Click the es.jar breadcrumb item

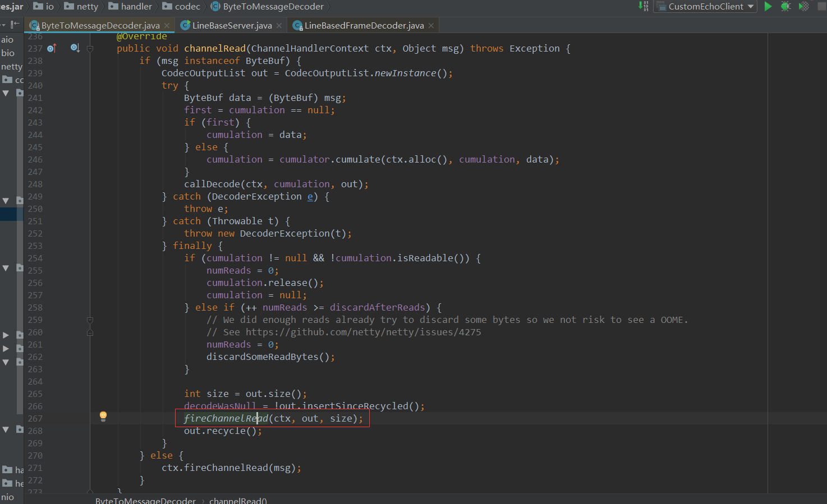click(12, 6)
